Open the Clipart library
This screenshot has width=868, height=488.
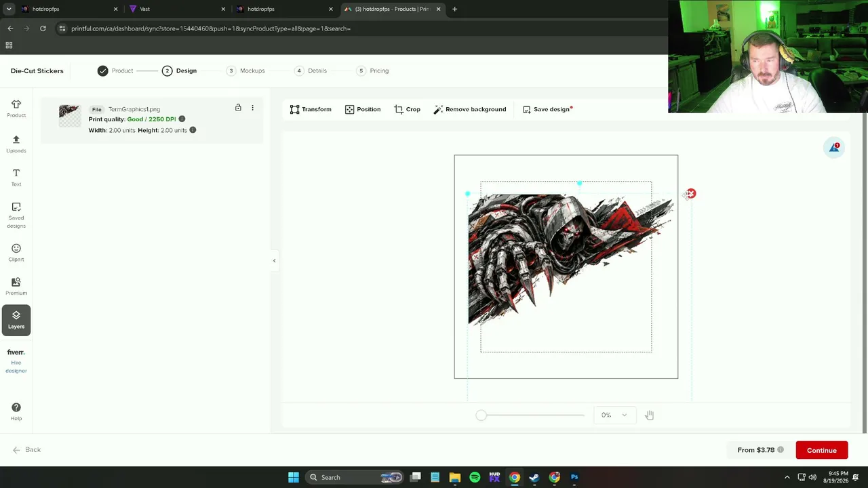pos(16,252)
